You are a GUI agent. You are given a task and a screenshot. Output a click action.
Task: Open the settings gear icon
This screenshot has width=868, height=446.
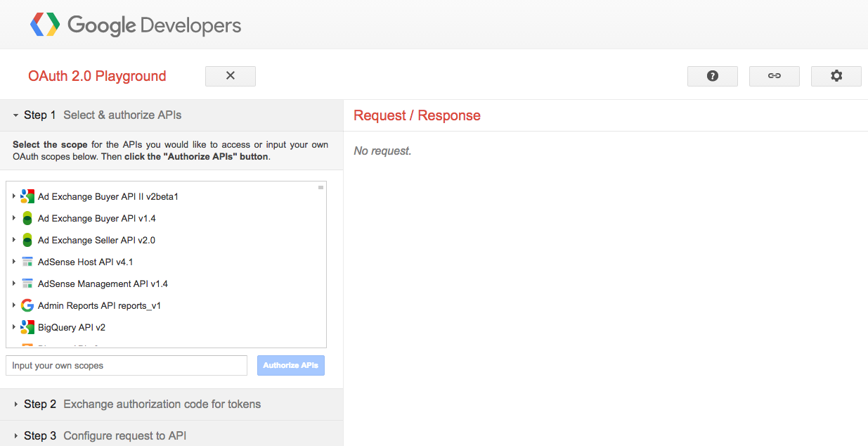point(836,76)
